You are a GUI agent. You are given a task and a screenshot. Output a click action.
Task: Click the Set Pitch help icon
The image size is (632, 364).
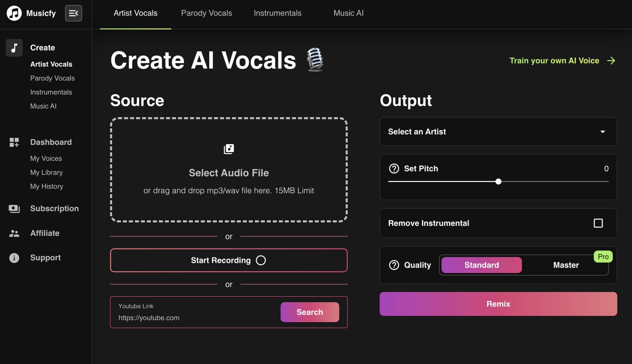[x=394, y=169]
